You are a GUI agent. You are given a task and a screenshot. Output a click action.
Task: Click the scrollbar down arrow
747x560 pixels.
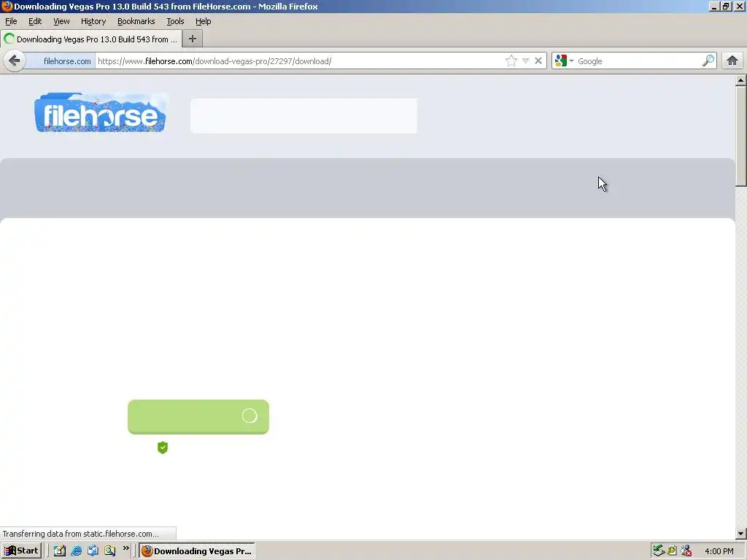coord(740,534)
